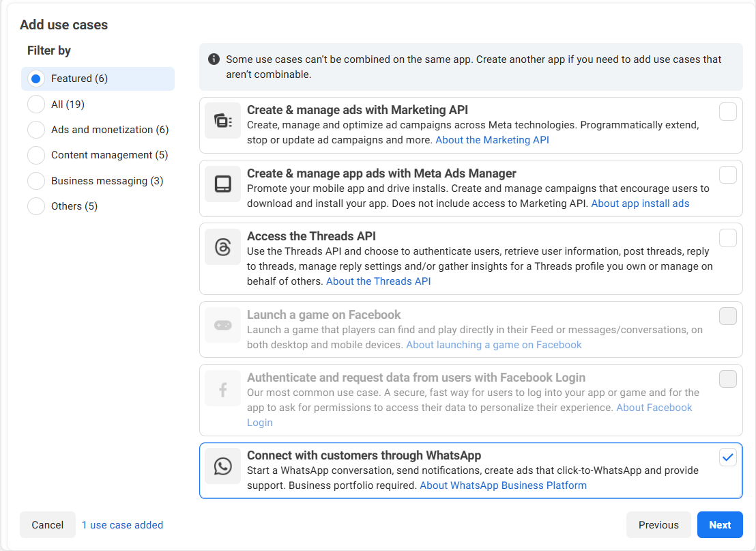This screenshot has height=551, width=756.
Task: Uncheck the WhatsApp use case checkbox
Action: pos(727,457)
